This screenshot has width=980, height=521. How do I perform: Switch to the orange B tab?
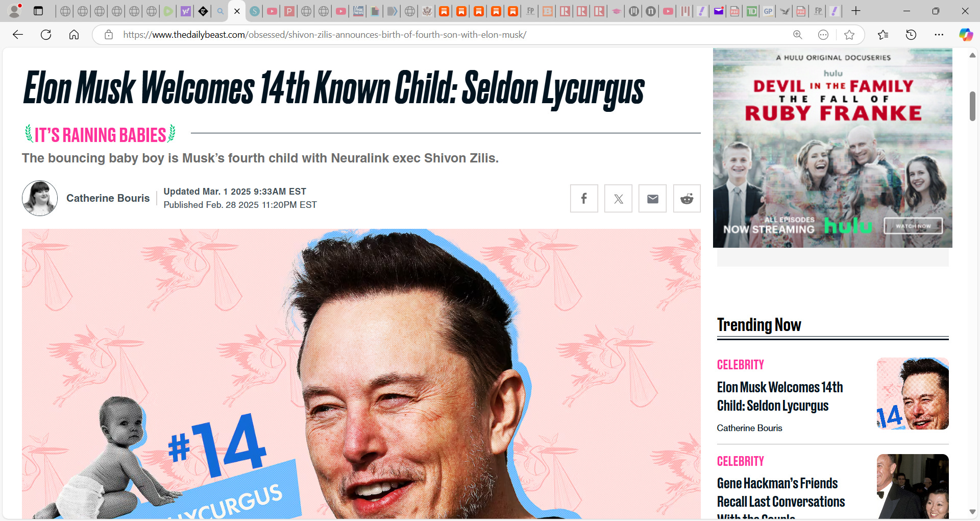coord(548,11)
